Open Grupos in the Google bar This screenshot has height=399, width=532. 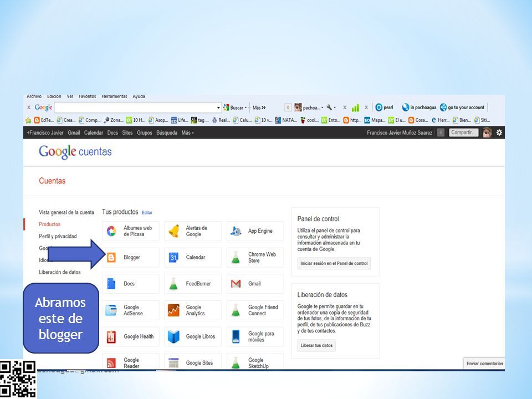144,132
